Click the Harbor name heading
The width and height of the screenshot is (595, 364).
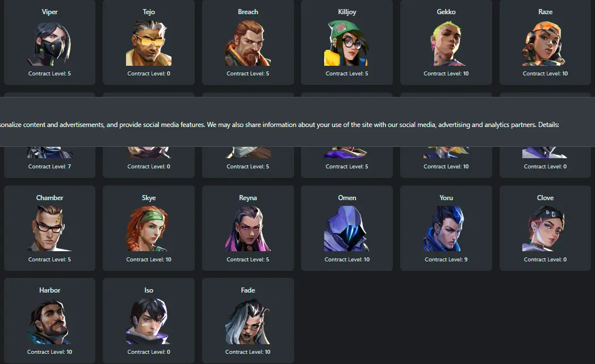[50, 290]
